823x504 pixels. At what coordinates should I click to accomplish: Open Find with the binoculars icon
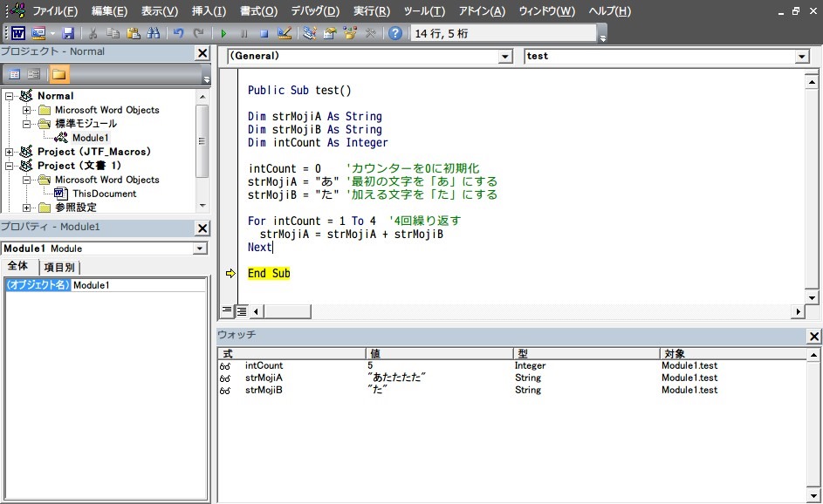tap(154, 33)
